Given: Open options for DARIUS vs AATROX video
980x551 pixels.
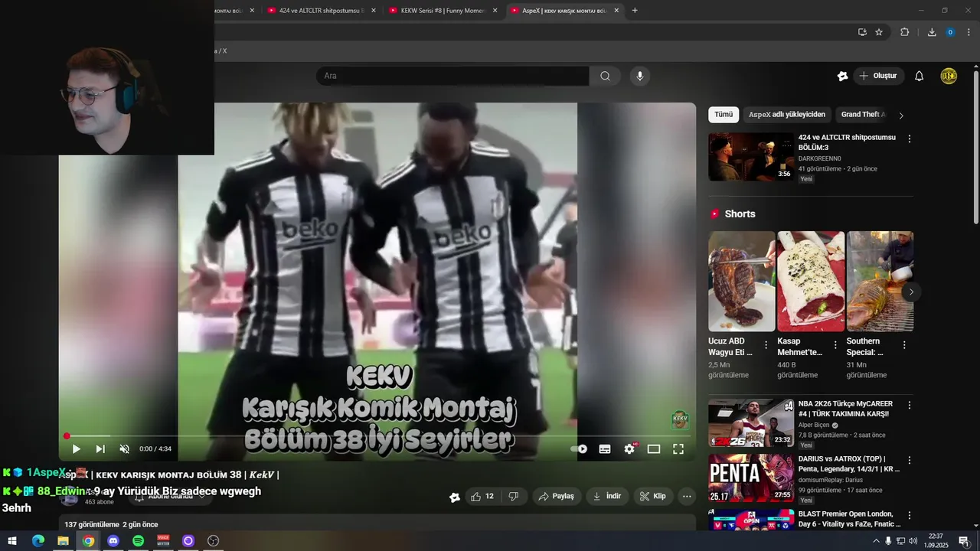Looking at the screenshot, I should pos(910,461).
